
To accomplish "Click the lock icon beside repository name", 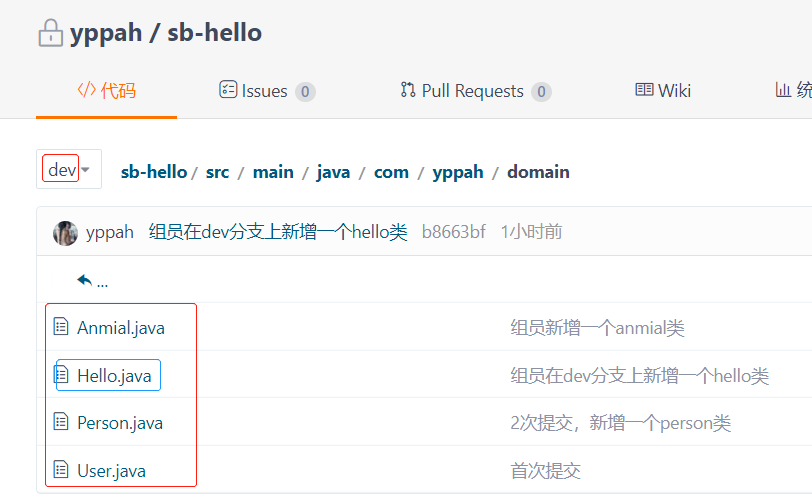I will pos(50,33).
